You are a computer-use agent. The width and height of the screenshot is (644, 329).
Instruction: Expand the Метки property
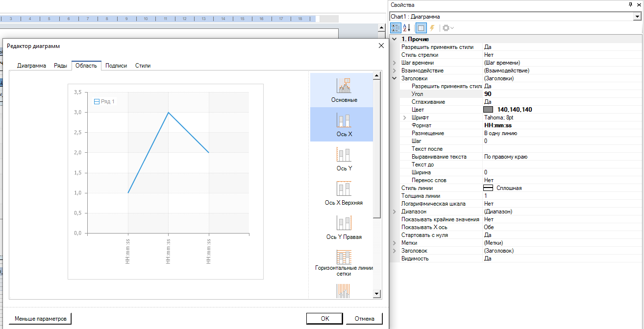click(395, 243)
